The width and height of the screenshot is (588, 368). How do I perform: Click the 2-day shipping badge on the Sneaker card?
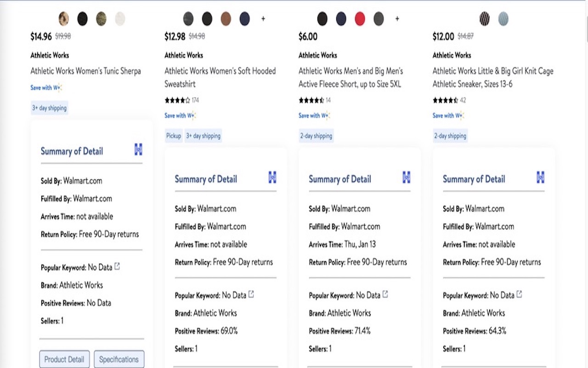pos(450,136)
